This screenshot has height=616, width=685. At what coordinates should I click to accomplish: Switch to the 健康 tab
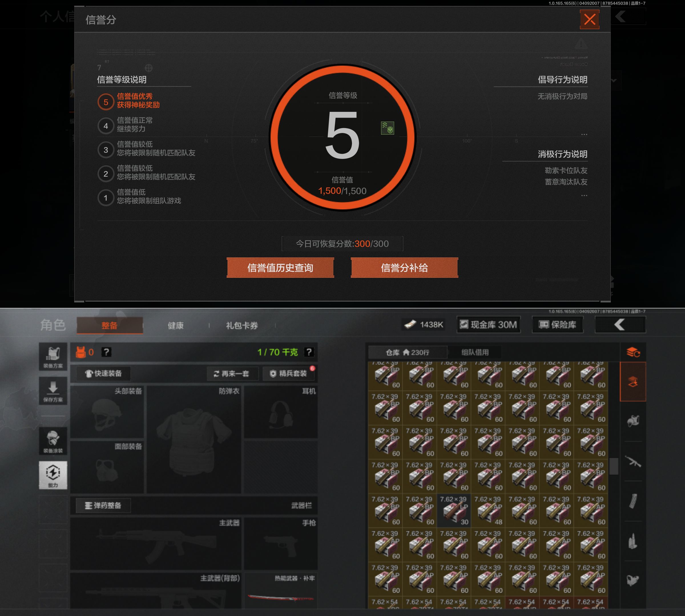tap(176, 326)
